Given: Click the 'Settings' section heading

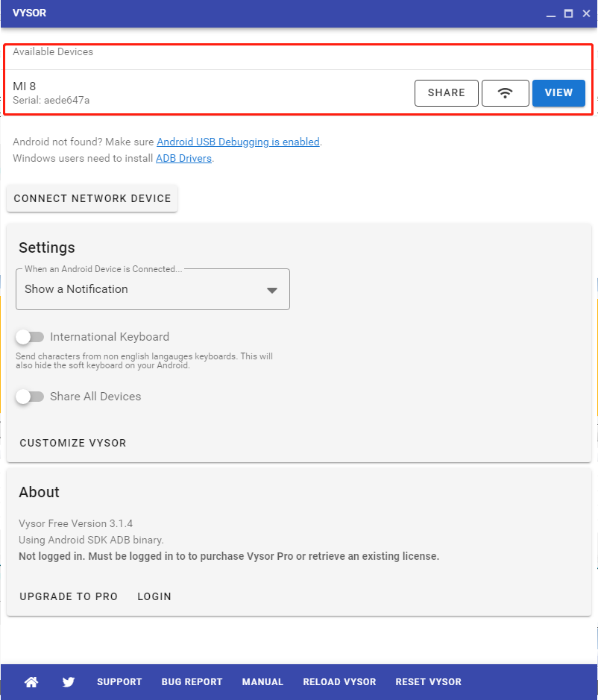Looking at the screenshot, I should [x=47, y=247].
